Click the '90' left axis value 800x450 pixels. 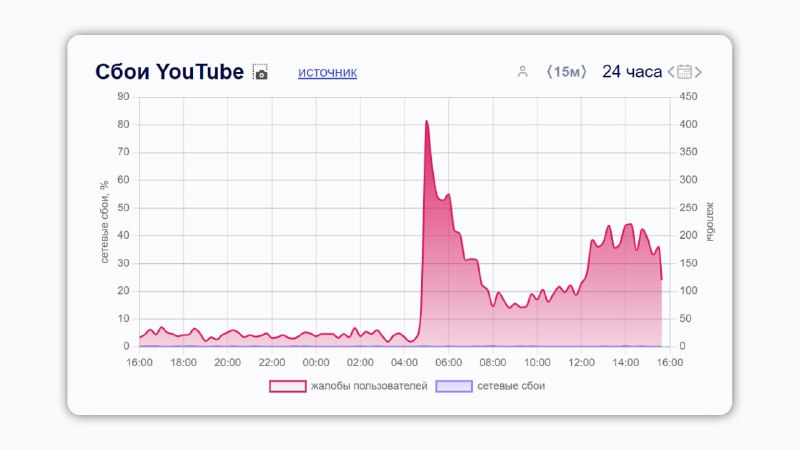click(x=123, y=96)
